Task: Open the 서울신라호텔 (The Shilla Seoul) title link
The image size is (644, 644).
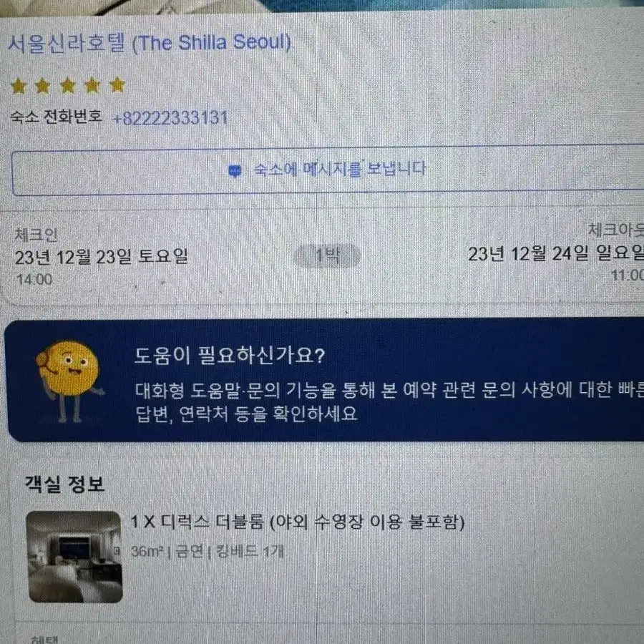Action: pyautogui.click(x=150, y=43)
